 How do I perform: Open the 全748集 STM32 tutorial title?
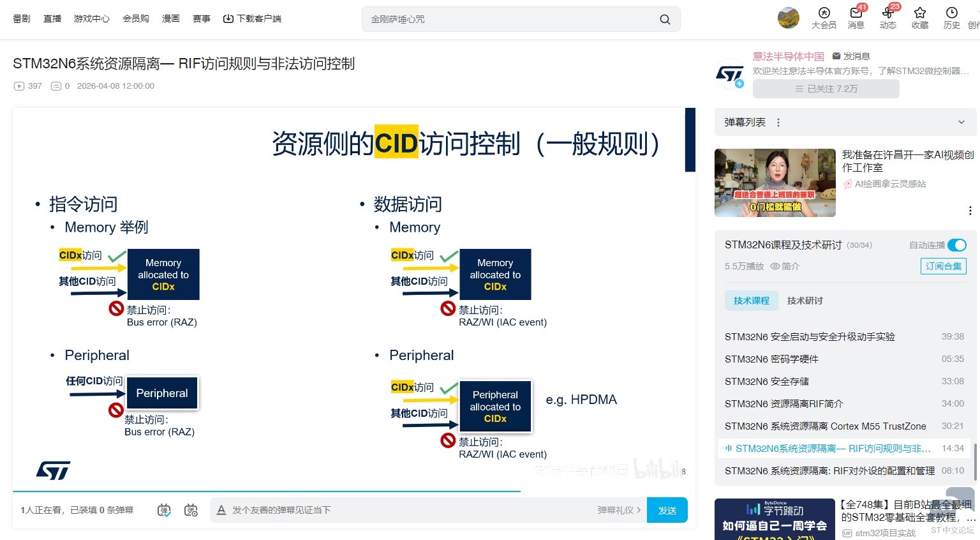click(907, 511)
